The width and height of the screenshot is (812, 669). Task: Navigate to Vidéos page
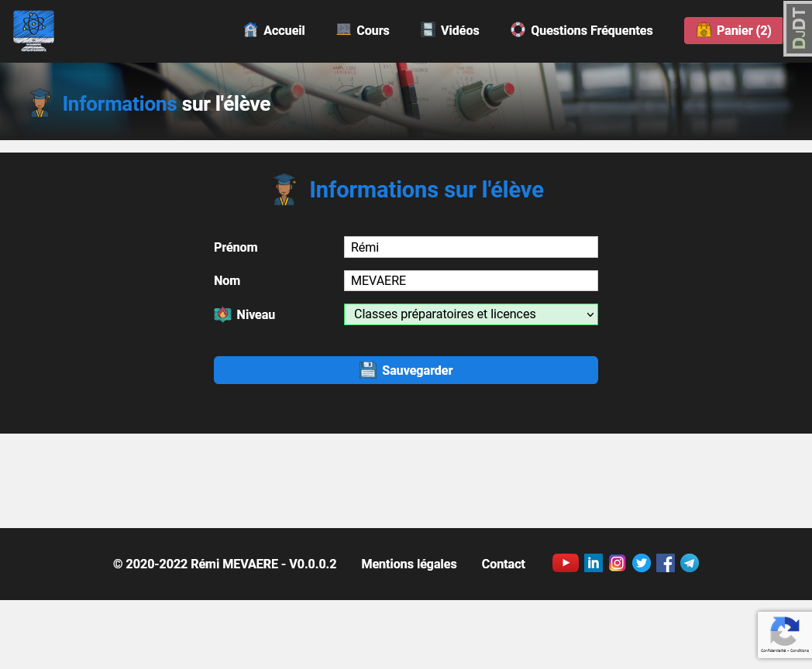[x=449, y=30]
